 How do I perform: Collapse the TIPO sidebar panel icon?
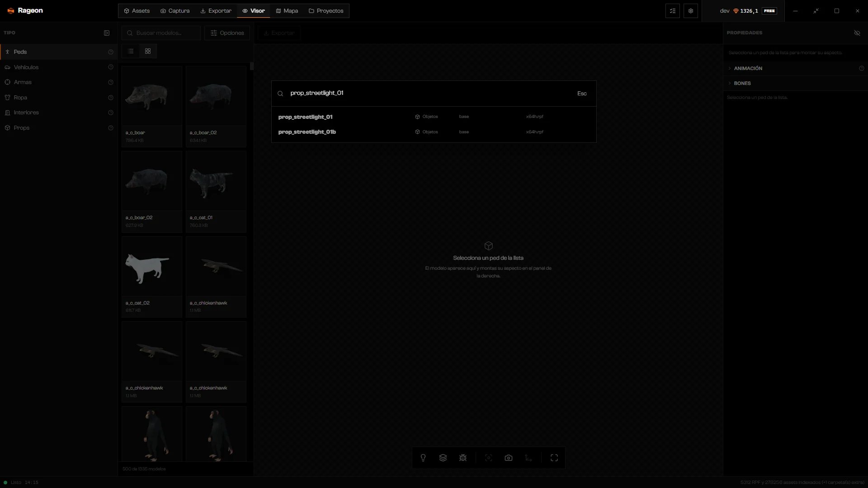point(107,33)
